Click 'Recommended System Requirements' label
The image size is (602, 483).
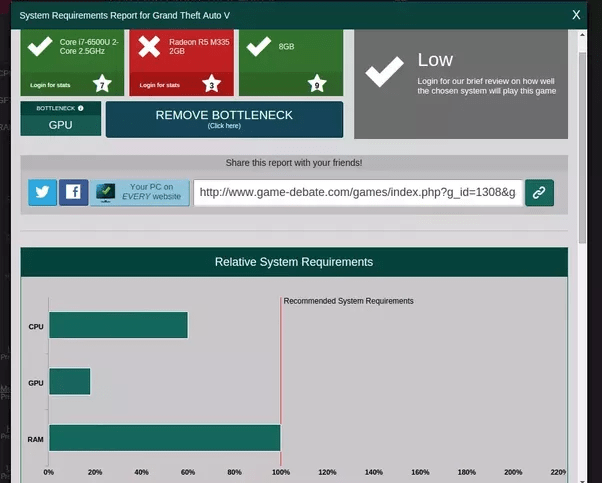348,301
